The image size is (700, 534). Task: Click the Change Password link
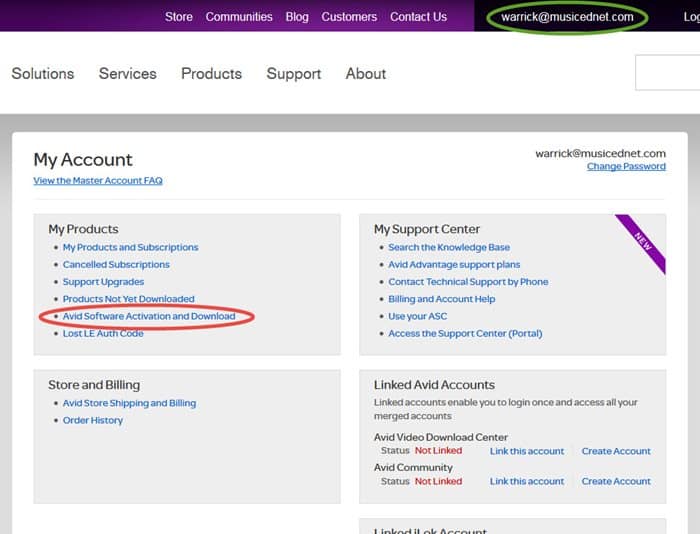click(626, 166)
